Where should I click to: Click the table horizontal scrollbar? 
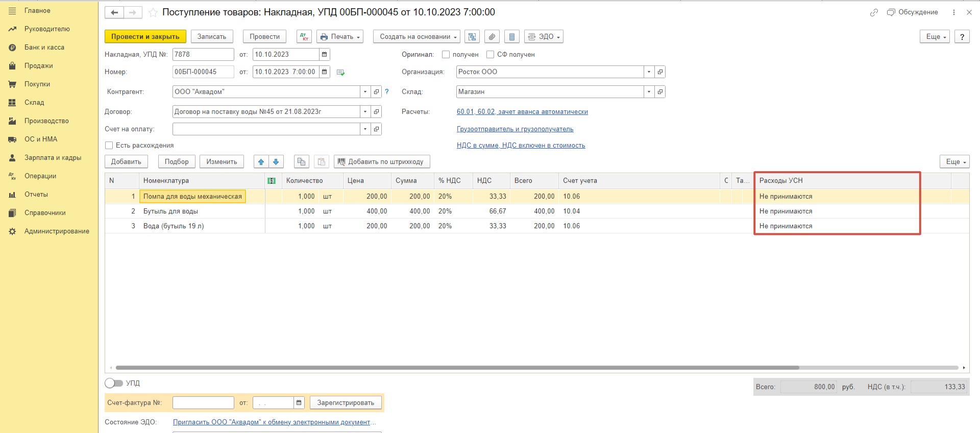point(457,368)
